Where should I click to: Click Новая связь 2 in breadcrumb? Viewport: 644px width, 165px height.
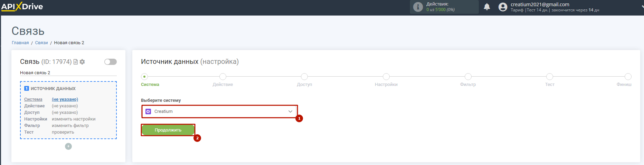(69, 43)
